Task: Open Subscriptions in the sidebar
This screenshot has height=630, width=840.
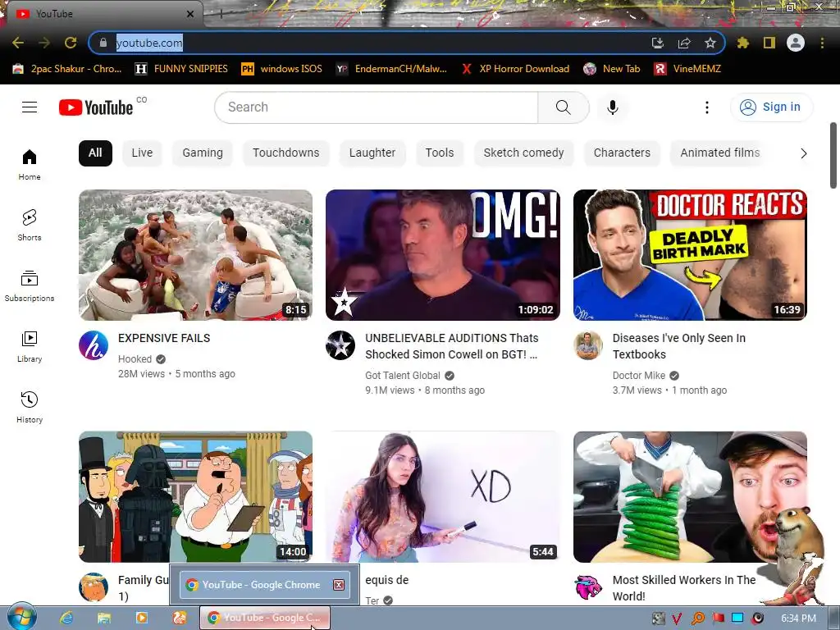Action: (x=30, y=286)
